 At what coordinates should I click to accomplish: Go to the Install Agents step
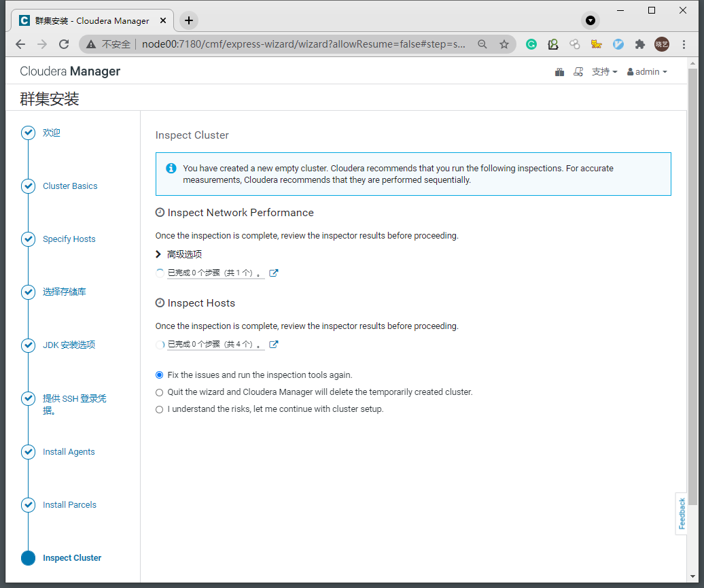(69, 452)
